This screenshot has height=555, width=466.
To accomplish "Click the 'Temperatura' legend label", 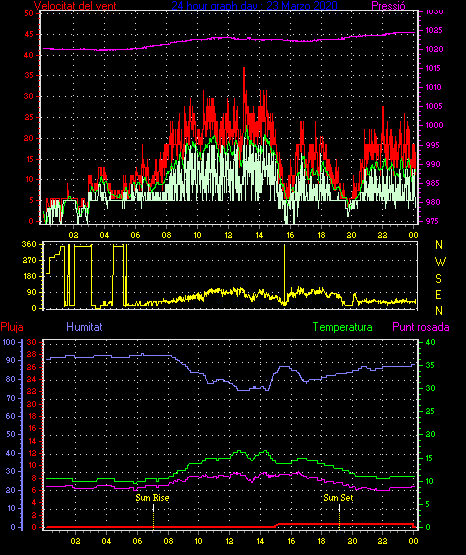I will coord(342,327).
